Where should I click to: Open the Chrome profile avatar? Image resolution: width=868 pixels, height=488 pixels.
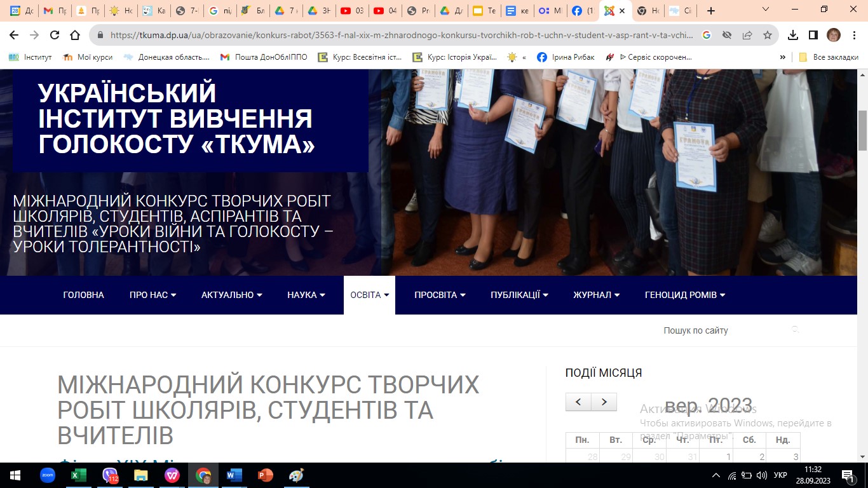click(833, 35)
